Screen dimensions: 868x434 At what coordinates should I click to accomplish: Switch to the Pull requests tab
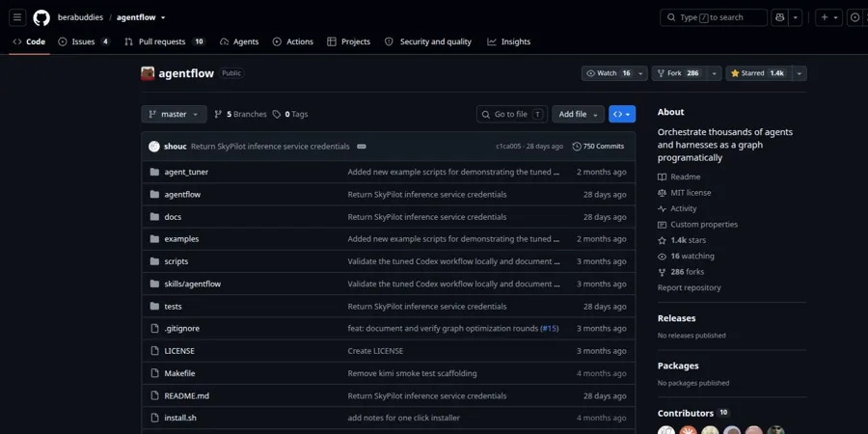click(165, 41)
